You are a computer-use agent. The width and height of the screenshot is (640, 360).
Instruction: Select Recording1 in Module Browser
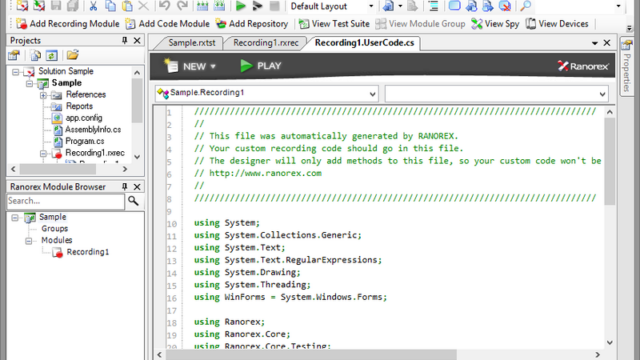point(88,252)
